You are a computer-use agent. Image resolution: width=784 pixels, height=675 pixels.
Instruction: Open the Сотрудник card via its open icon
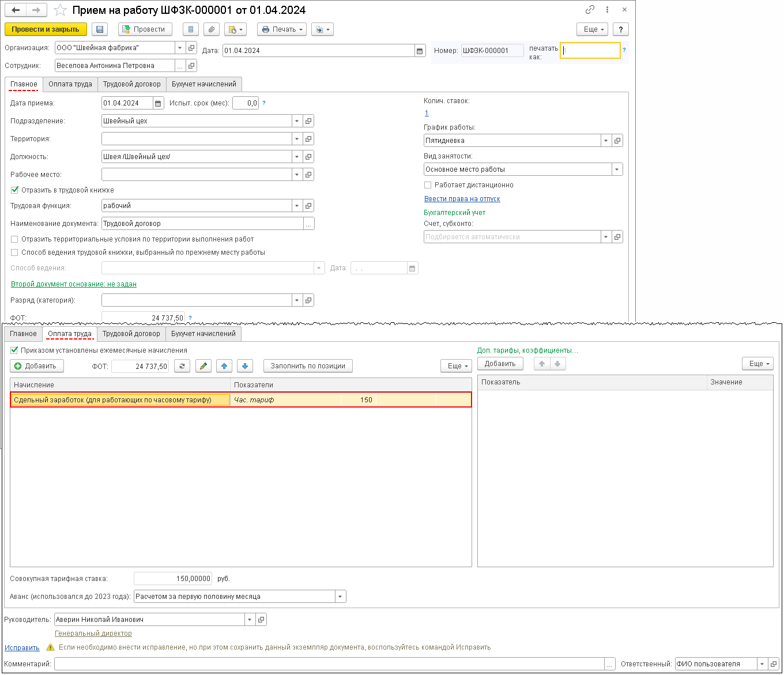point(191,66)
